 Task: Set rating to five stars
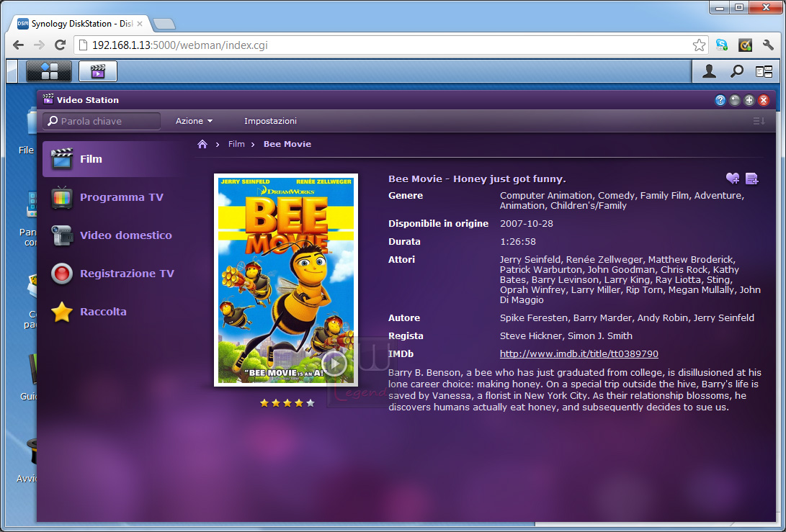pyautogui.click(x=311, y=402)
